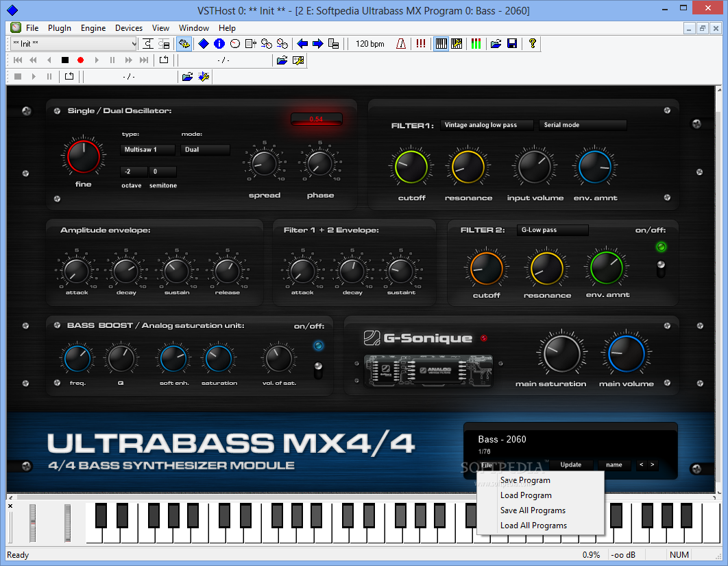This screenshot has width=728, height=566.
Task: Open the octave -2 selector
Action: (134, 172)
